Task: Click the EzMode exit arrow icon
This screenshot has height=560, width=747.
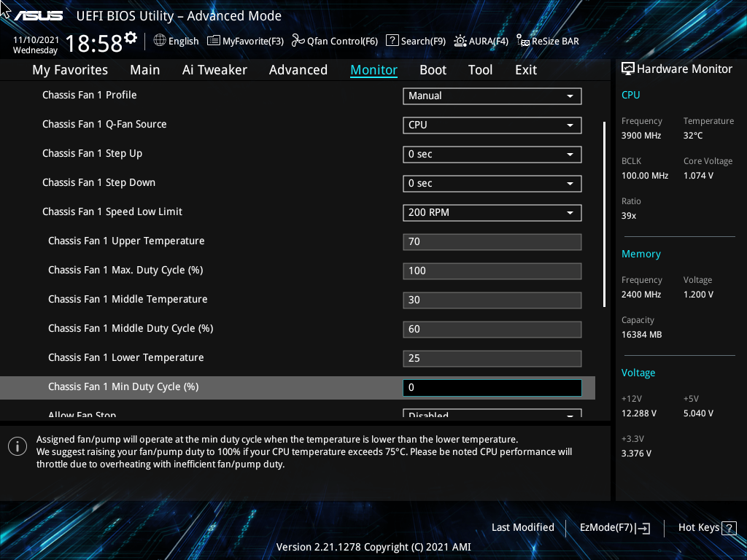Action: pos(643,528)
